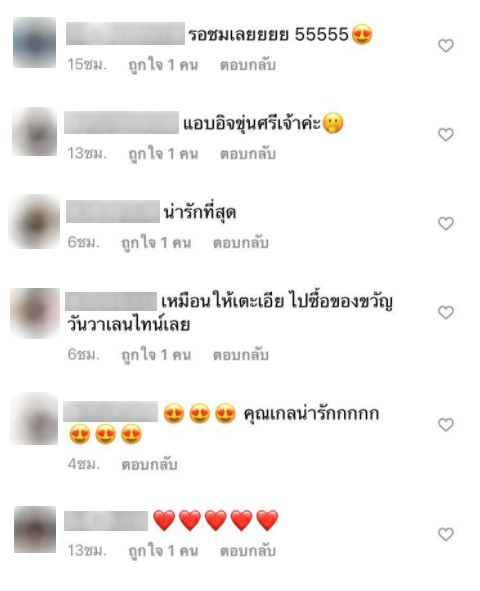Viewport: 480px width, 591px height.
Task: Like the Valentine's gift comment
Action: tap(446, 312)
